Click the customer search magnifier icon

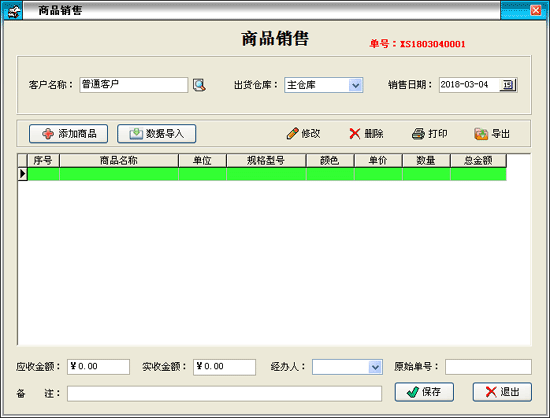(x=199, y=85)
